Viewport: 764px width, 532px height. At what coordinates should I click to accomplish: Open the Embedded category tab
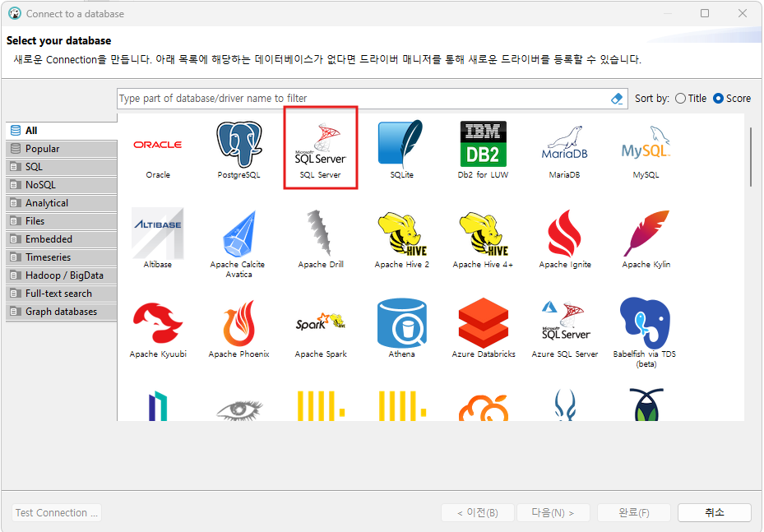(62, 238)
